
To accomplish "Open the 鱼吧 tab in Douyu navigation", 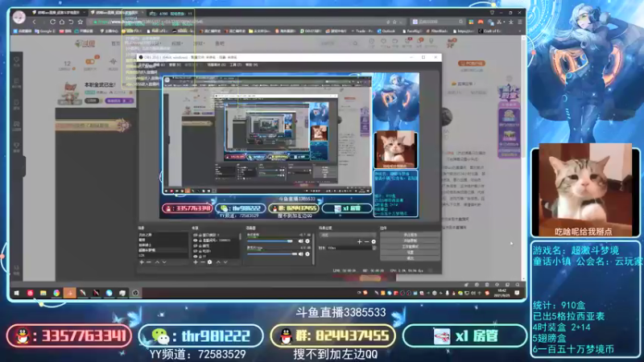I will pyautogui.click(x=219, y=43).
